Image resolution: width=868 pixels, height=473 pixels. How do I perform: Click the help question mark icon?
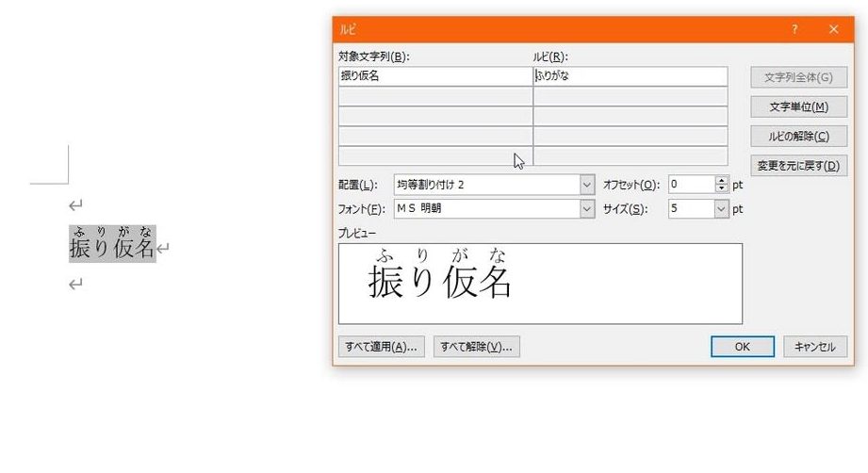pos(794,29)
